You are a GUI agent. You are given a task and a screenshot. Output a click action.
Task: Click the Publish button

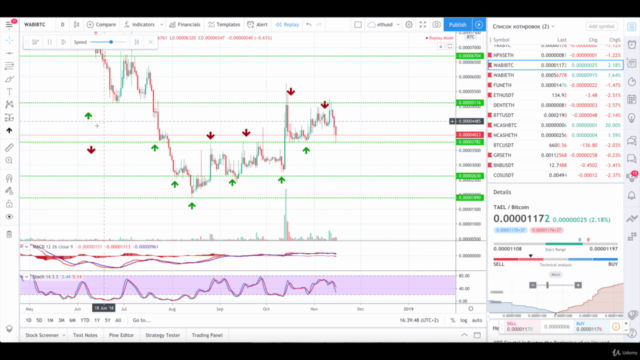pyautogui.click(x=458, y=24)
